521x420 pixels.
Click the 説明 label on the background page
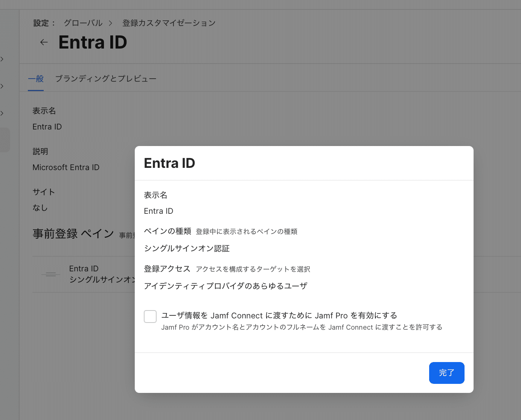(x=40, y=151)
